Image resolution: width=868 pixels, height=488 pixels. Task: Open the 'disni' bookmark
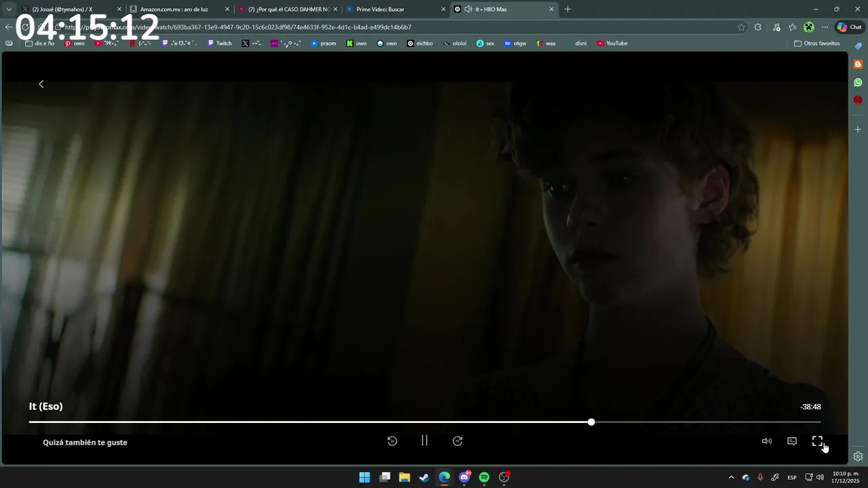[x=576, y=43]
